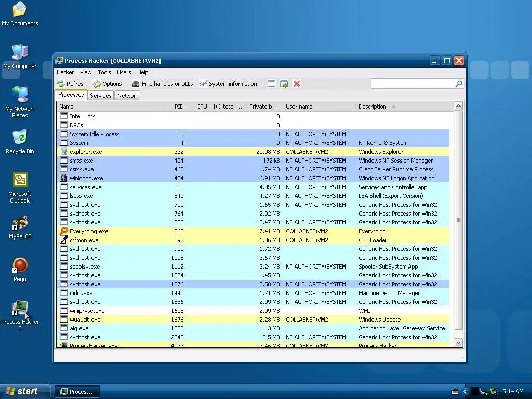Open the Users menu
Image resolution: width=532 pixels, height=399 pixels.
pyautogui.click(x=124, y=72)
